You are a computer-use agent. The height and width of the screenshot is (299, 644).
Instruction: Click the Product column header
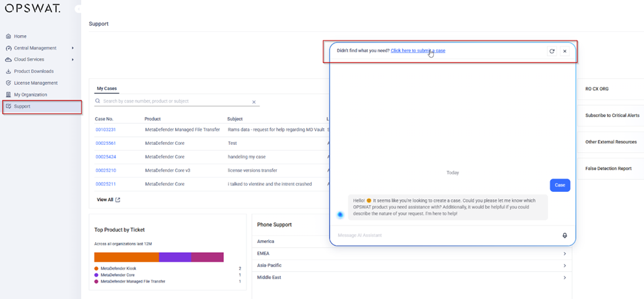tap(153, 119)
